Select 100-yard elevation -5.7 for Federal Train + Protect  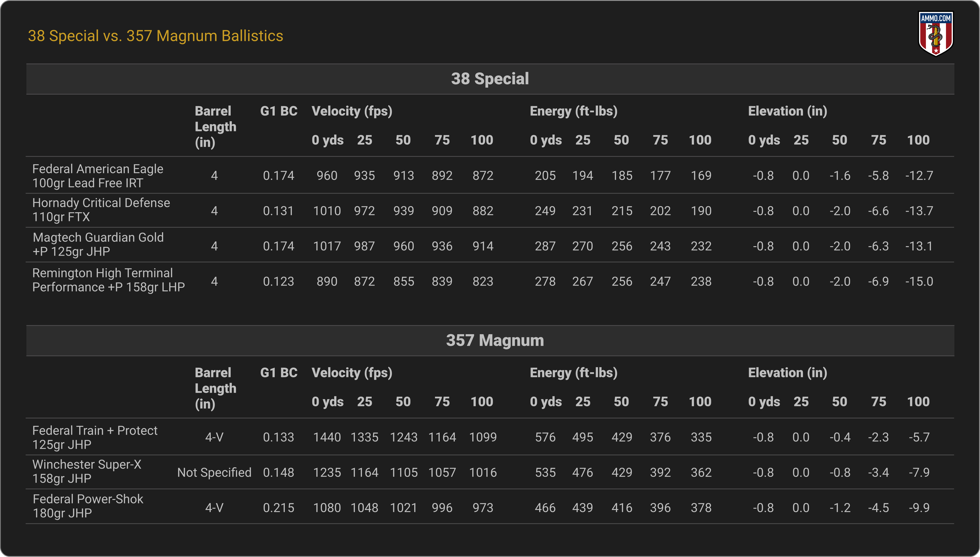[x=919, y=437]
